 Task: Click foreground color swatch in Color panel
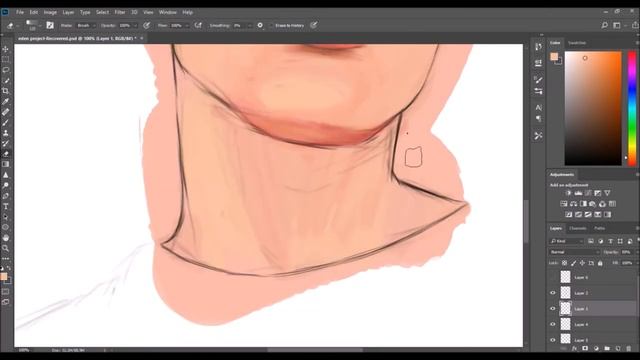(x=554, y=57)
